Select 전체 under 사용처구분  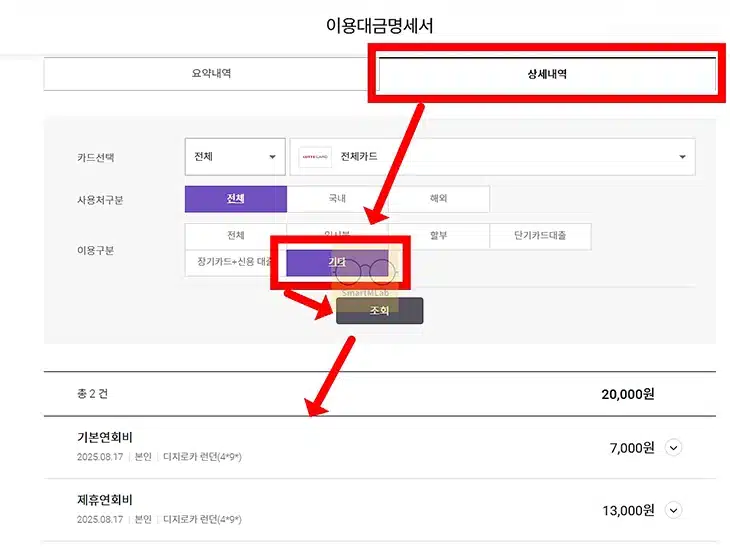click(236, 199)
